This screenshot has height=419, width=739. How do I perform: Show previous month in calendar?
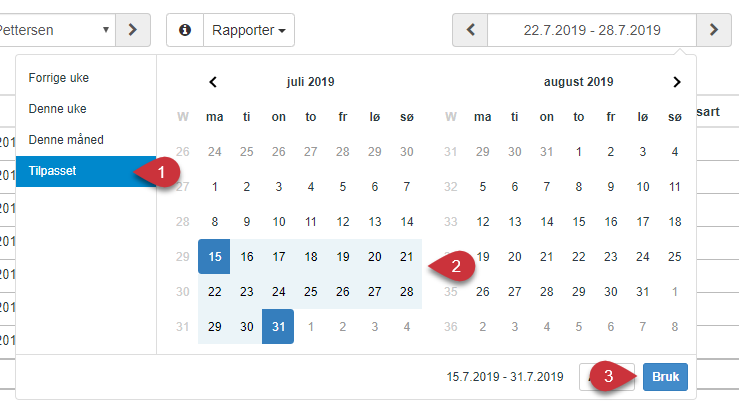coord(213,82)
